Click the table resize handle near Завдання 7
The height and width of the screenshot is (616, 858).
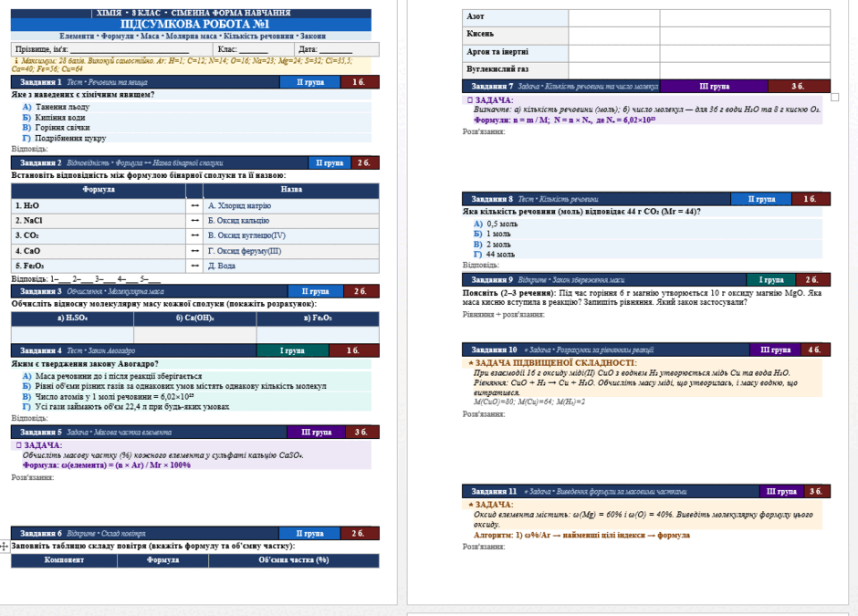(834, 98)
